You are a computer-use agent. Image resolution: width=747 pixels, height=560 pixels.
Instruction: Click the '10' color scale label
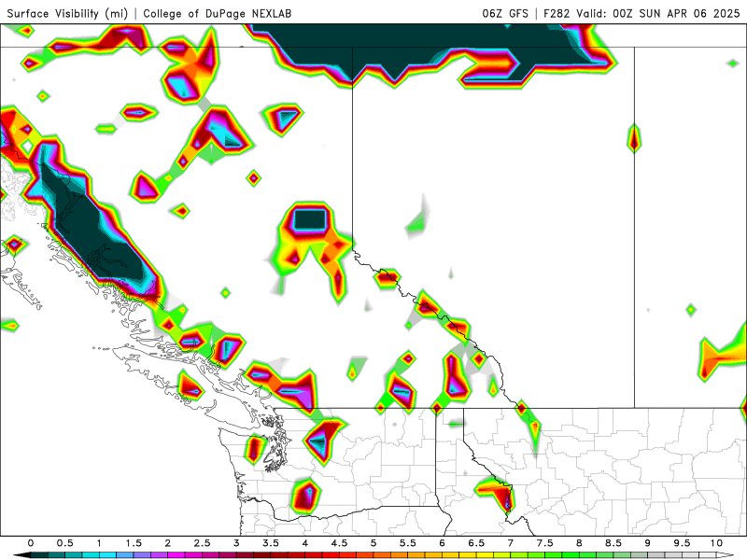point(716,543)
